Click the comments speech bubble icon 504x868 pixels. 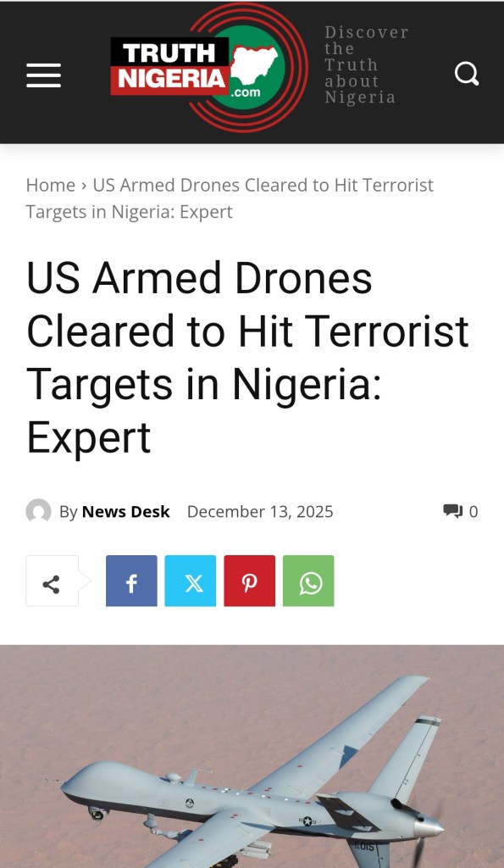click(452, 511)
